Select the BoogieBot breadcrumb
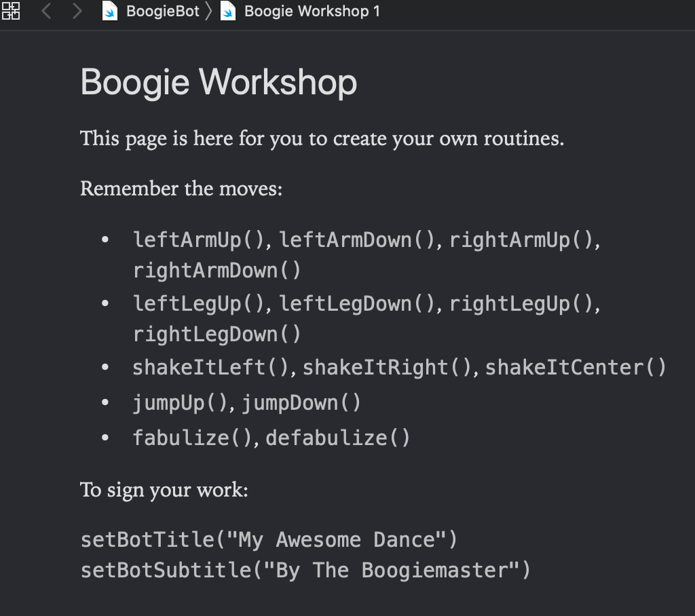This screenshot has width=695, height=616. click(162, 11)
